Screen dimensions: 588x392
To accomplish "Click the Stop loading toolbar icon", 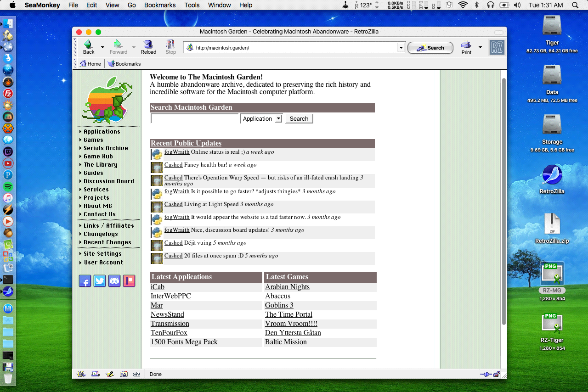I will [x=170, y=47].
